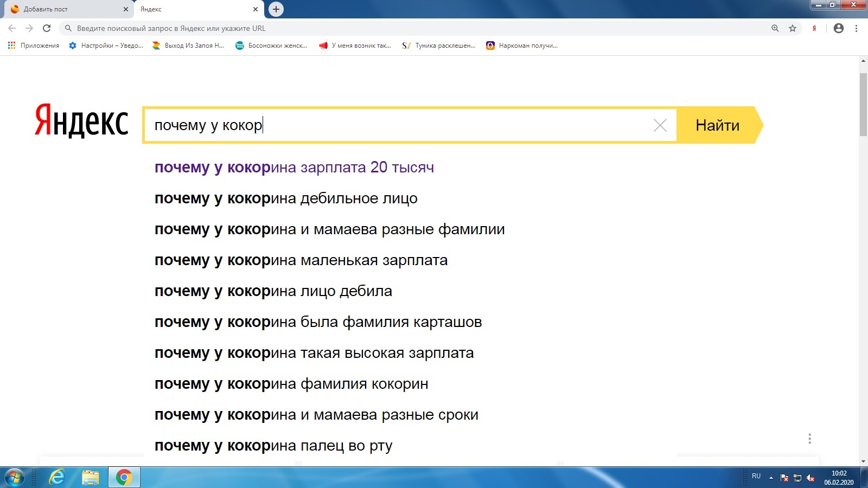Open the Настройки – Уведо... bookmark
Viewport: 868px width, 488px height.
pyautogui.click(x=106, y=46)
